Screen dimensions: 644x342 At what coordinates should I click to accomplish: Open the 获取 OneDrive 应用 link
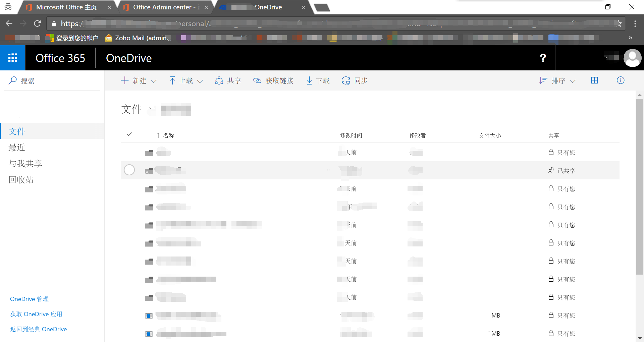point(36,314)
